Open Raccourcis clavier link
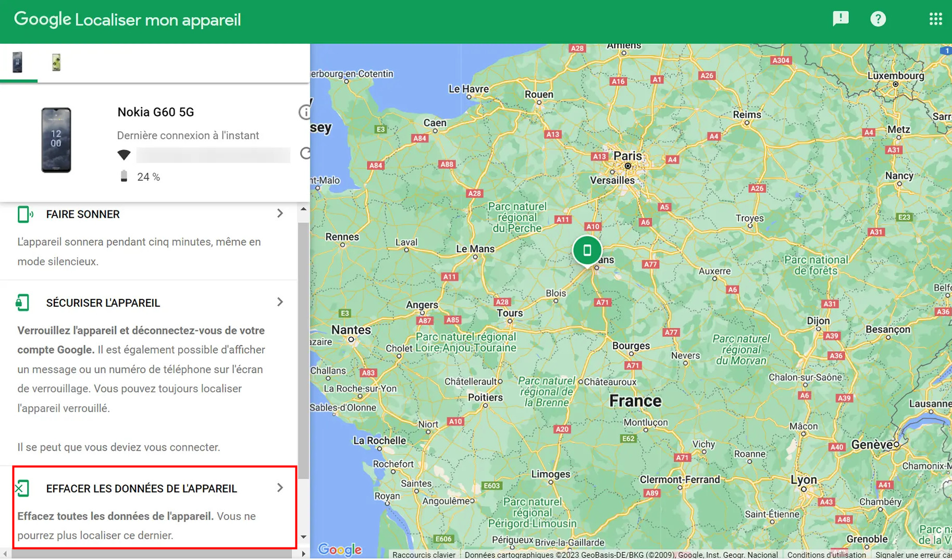Screen dimensions: 952x560 (x=424, y=555)
